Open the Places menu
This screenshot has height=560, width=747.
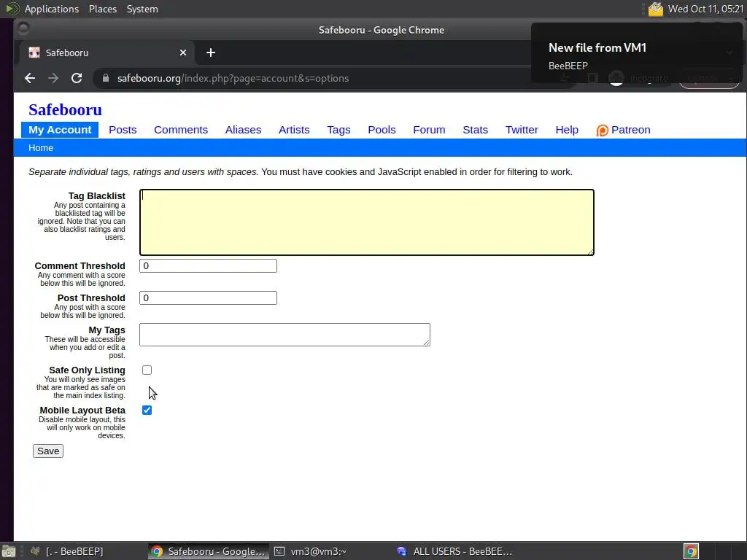coord(103,9)
